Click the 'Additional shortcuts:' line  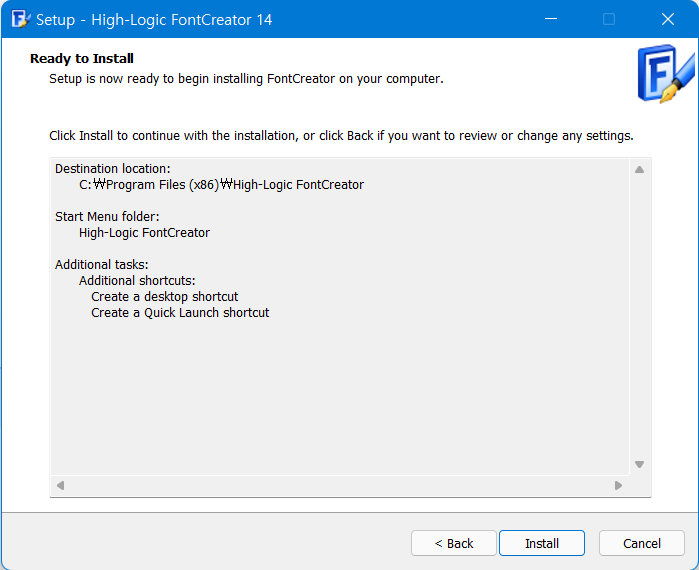tap(137, 281)
